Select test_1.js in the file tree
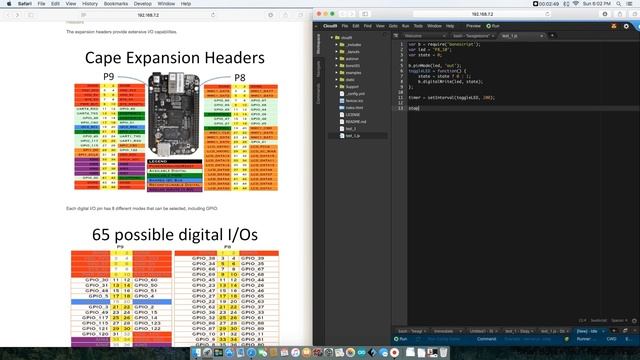The height and width of the screenshot is (360, 640). (x=352, y=136)
